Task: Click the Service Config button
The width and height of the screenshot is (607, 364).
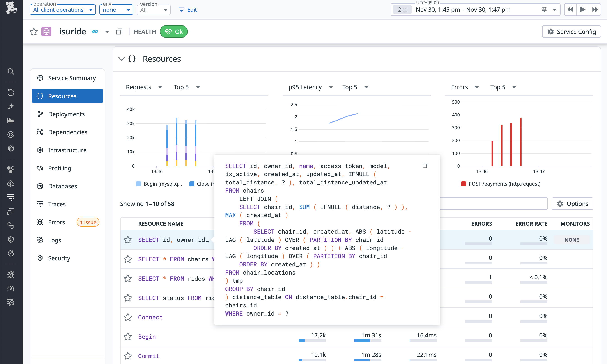Action: click(x=571, y=32)
